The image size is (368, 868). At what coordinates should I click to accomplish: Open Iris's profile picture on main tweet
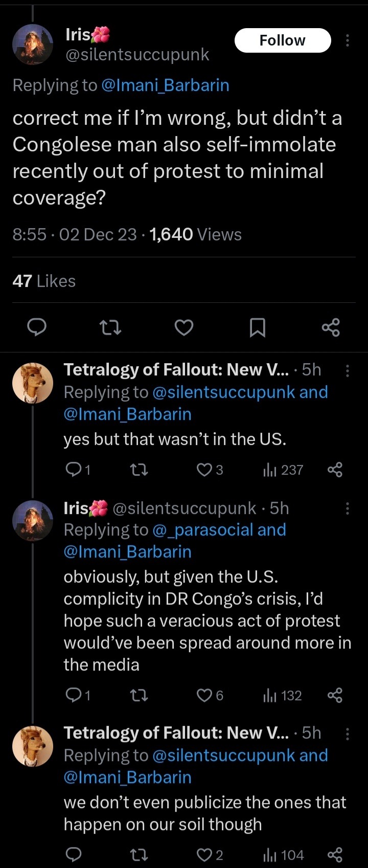33,44
